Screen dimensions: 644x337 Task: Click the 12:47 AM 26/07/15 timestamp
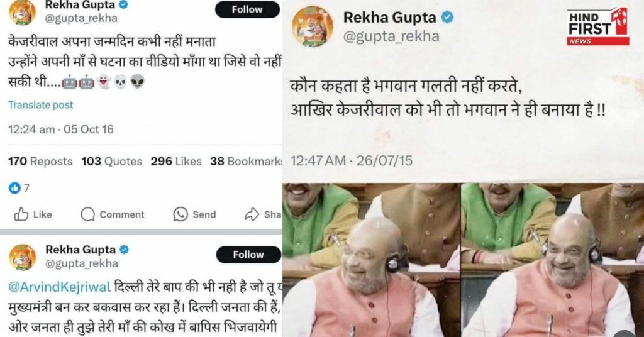[352, 160]
